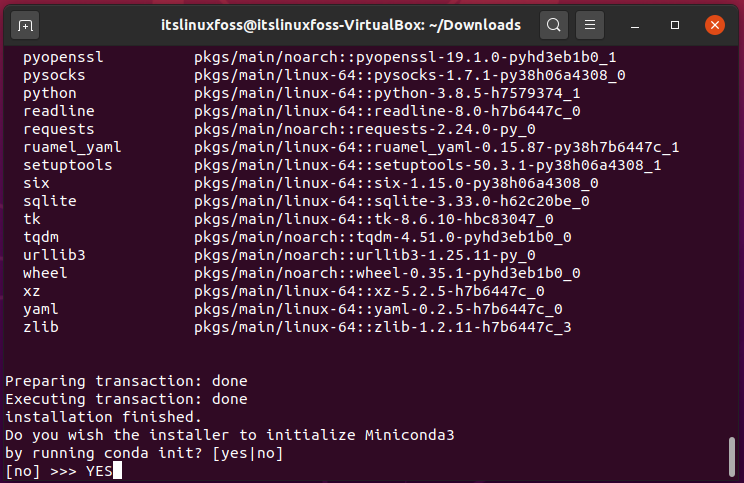Click the six package name
The image size is (744, 483).
coord(37,184)
